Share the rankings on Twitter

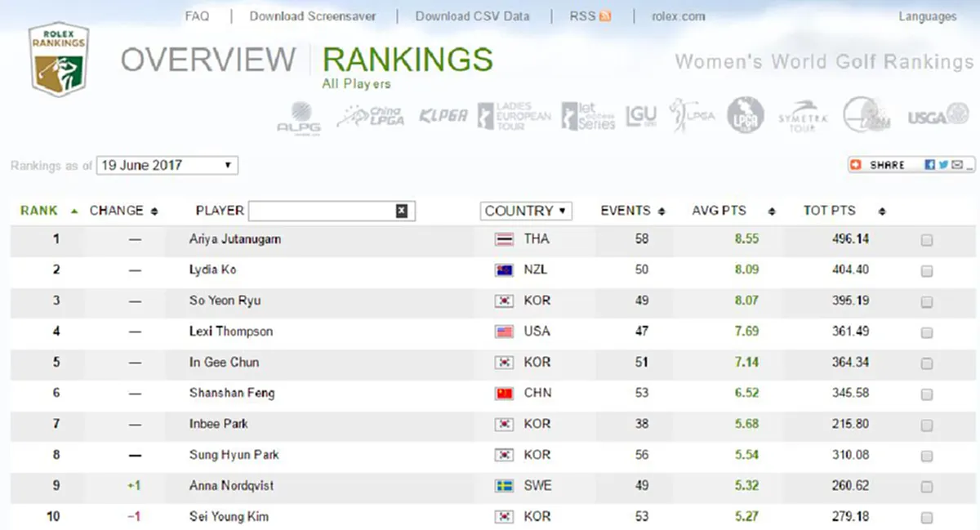tap(943, 165)
